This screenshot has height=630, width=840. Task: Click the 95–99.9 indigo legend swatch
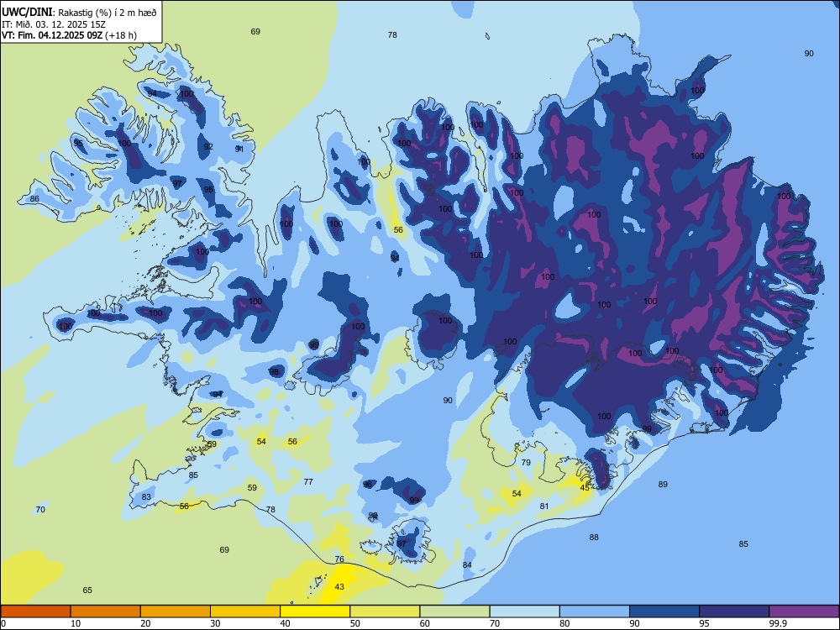734,612
